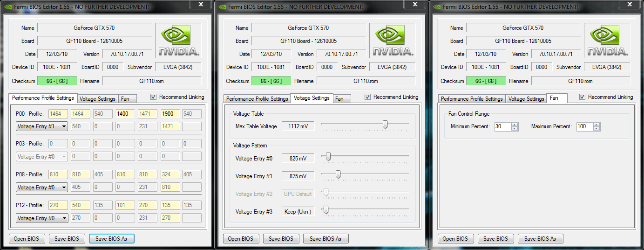Click the Name field GeForce GTX 570 in the Performance Profile window
This screenshot has width=644, height=250.
[x=95, y=28]
